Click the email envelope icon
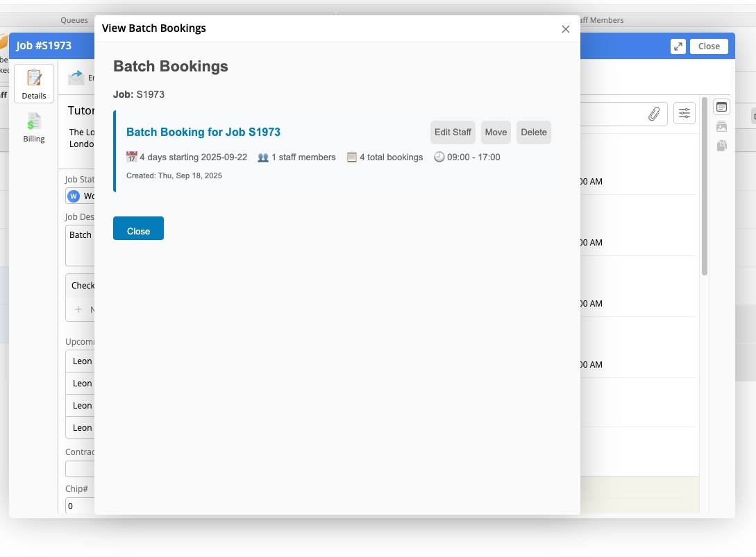Screen dimensions: 756x557 click(76, 78)
